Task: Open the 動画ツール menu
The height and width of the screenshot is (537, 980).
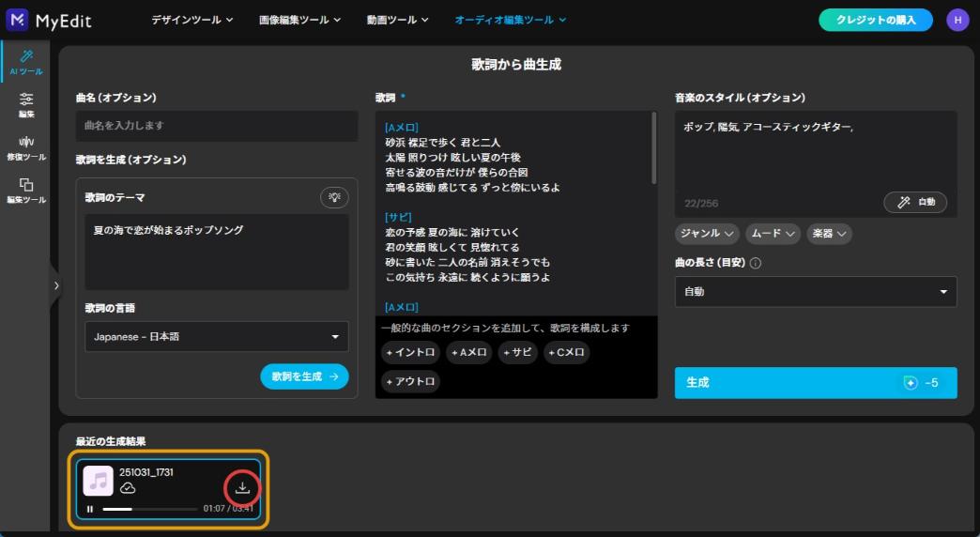Action: point(397,20)
